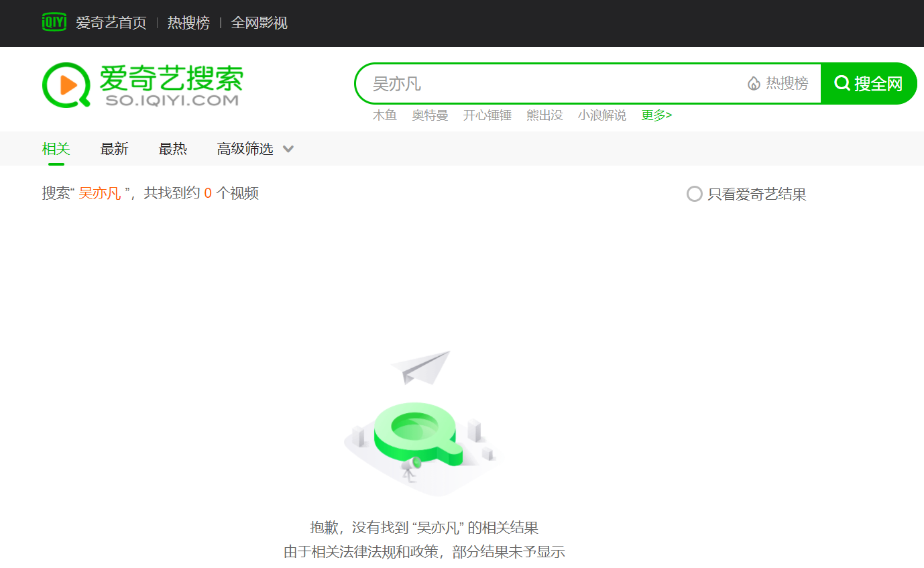Select the 奥特曼 hot search suggestion
The height and width of the screenshot is (568, 924).
pyautogui.click(x=430, y=115)
